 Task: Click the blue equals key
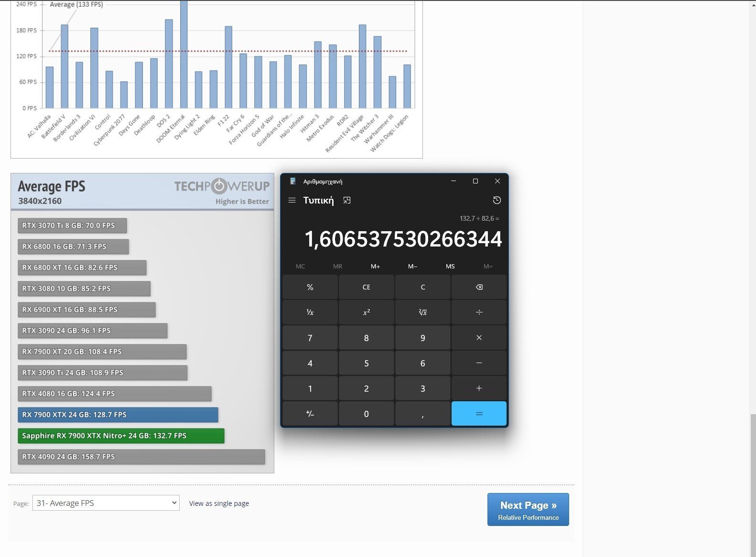[479, 414]
